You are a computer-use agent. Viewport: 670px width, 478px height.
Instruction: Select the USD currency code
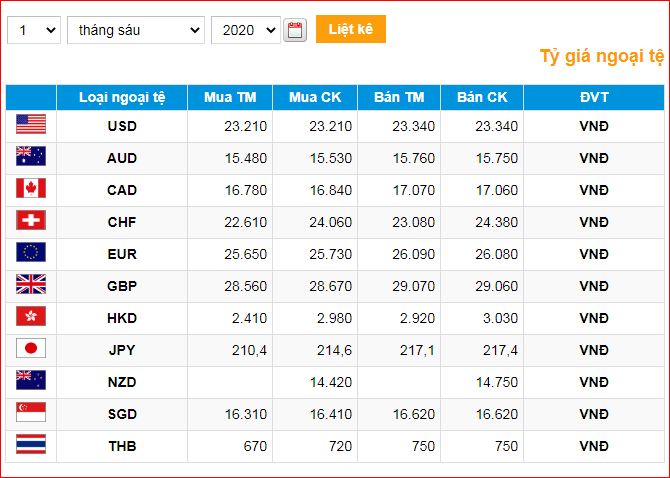tap(122, 126)
